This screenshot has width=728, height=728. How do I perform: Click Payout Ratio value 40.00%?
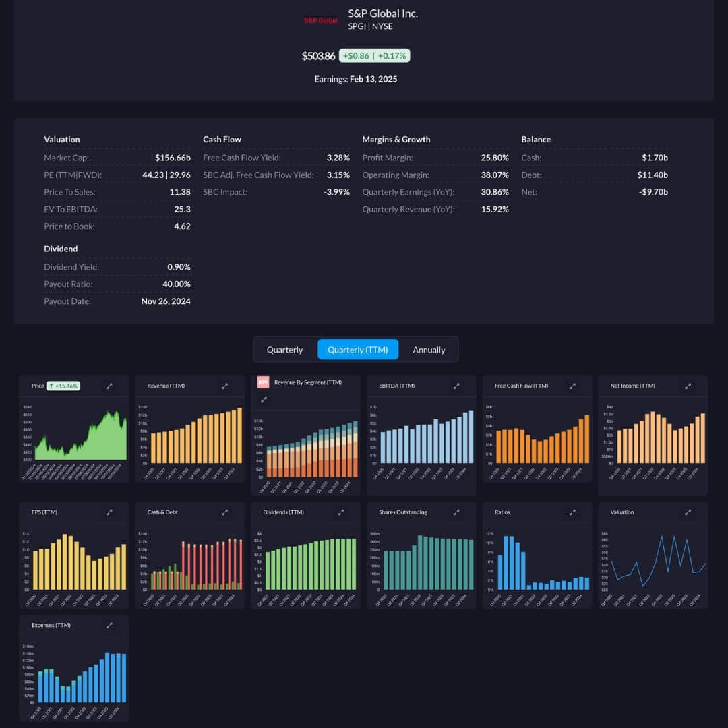(x=177, y=284)
